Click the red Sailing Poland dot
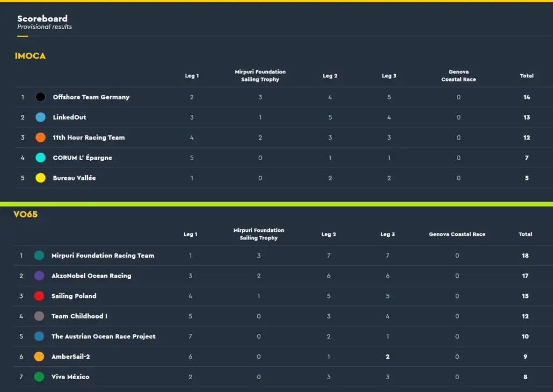 point(39,296)
